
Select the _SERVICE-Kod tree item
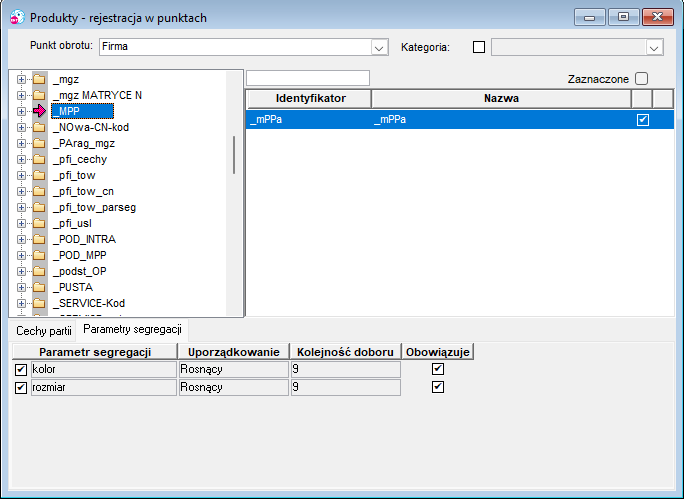[89, 303]
